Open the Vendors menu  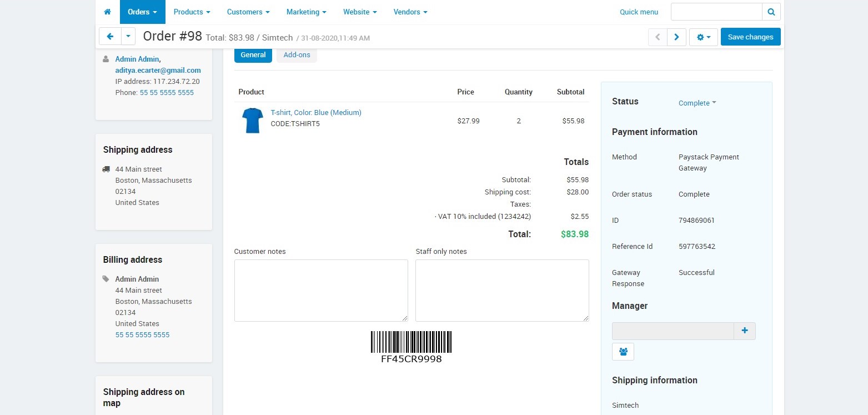click(410, 12)
